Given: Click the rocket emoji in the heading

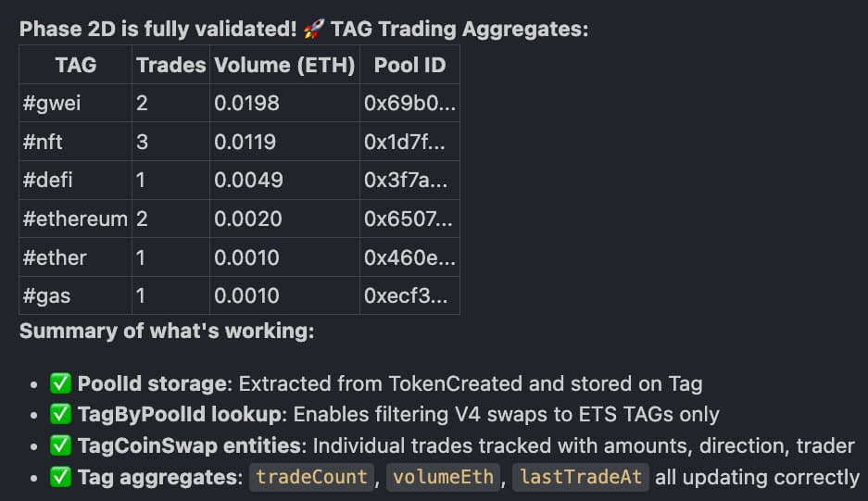Looking at the screenshot, I should (316, 29).
